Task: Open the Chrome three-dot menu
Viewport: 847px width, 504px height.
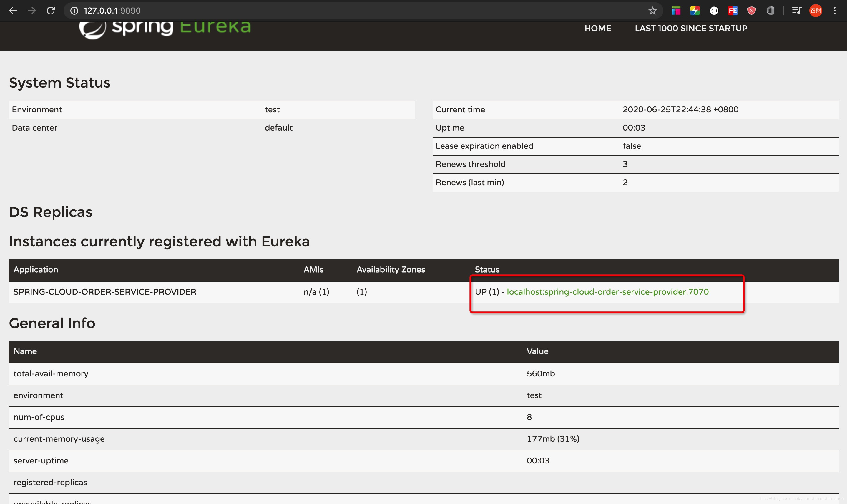Action: point(834,11)
